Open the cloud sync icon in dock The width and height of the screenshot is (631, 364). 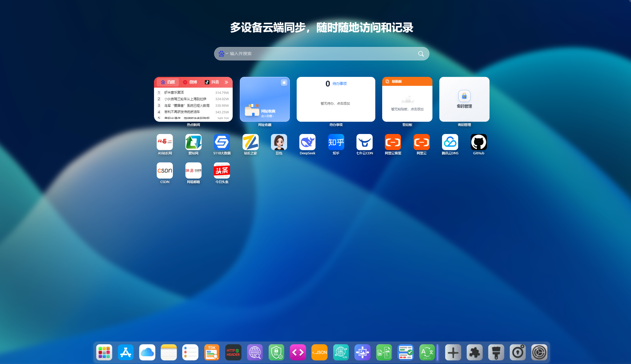[x=147, y=352]
